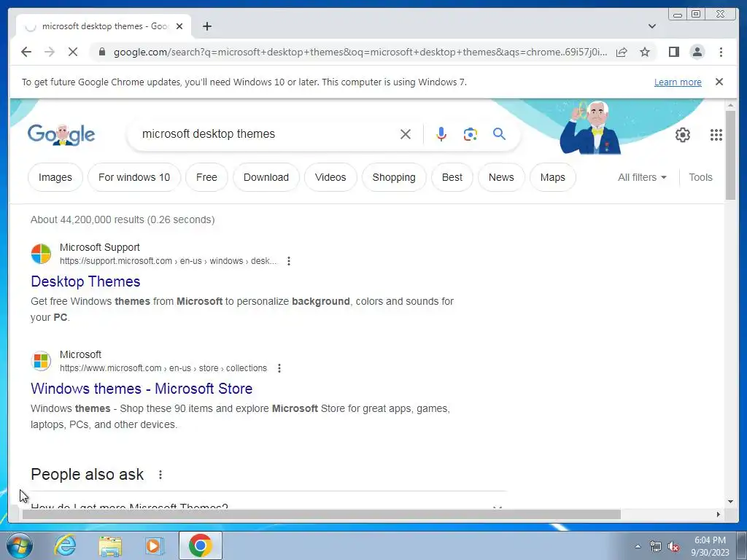Clear the search query with X
The width and height of the screenshot is (747, 560).
tap(406, 134)
